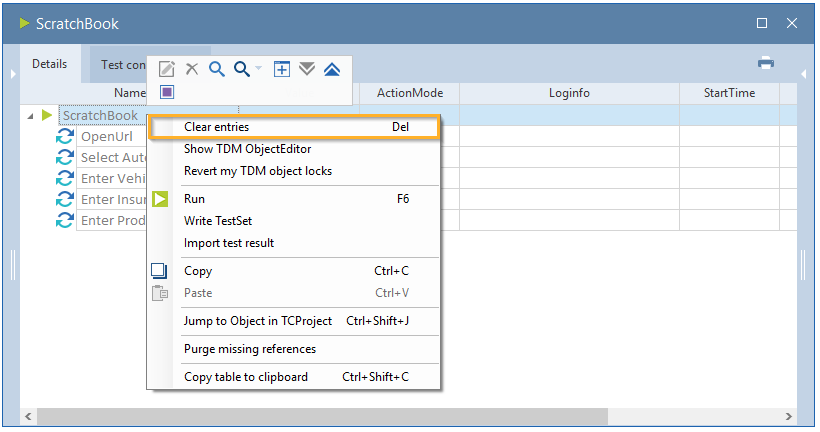The image size is (820, 432).
Task: Click the first magnifier search icon
Action: pos(216,69)
